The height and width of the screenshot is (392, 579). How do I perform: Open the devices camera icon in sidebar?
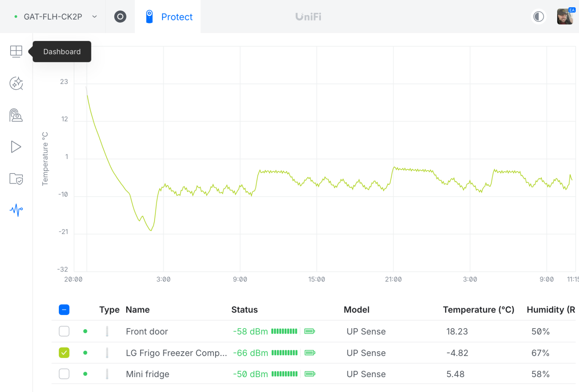click(x=16, y=115)
